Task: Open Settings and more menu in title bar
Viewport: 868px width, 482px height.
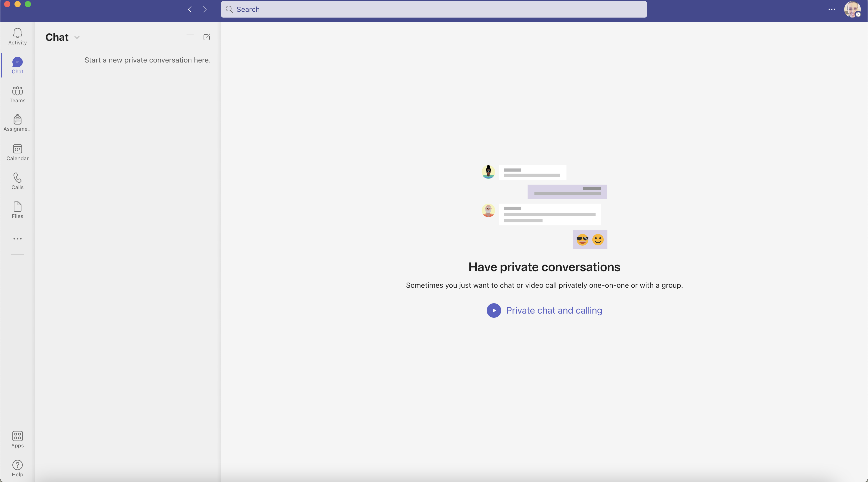Action: click(831, 10)
